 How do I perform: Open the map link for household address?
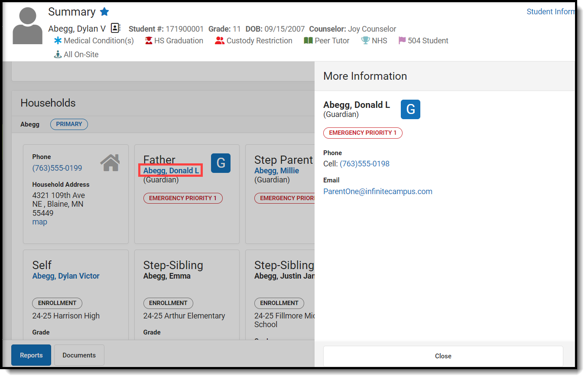pos(40,222)
